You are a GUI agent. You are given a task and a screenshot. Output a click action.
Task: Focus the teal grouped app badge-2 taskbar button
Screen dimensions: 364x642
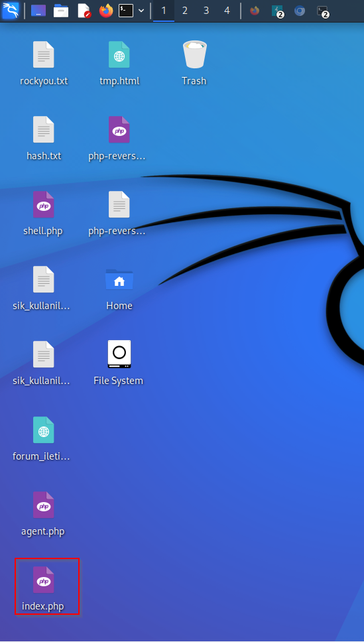[278, 11]
